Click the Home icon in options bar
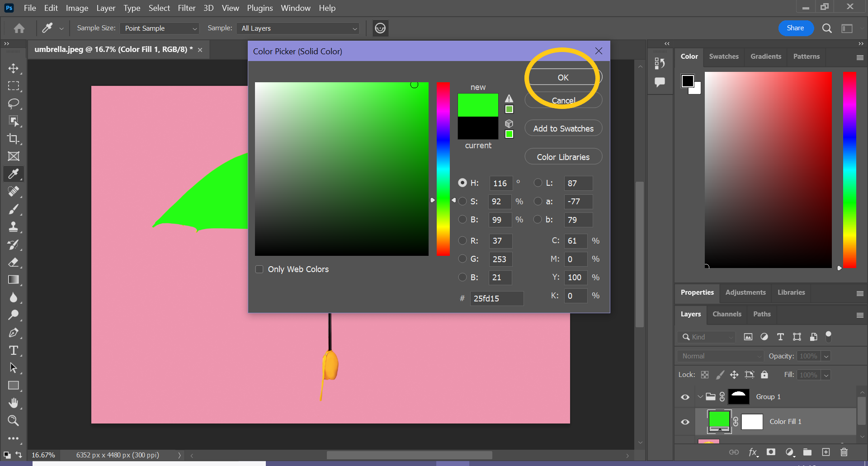Image resolution: width=868 pixels, height=466 pixels. click(19, 28)
